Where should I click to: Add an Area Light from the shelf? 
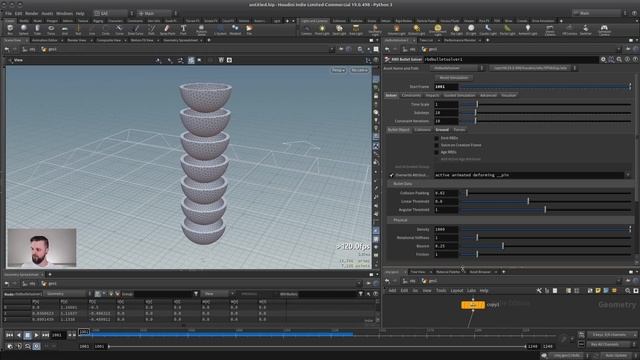(356, 29)
